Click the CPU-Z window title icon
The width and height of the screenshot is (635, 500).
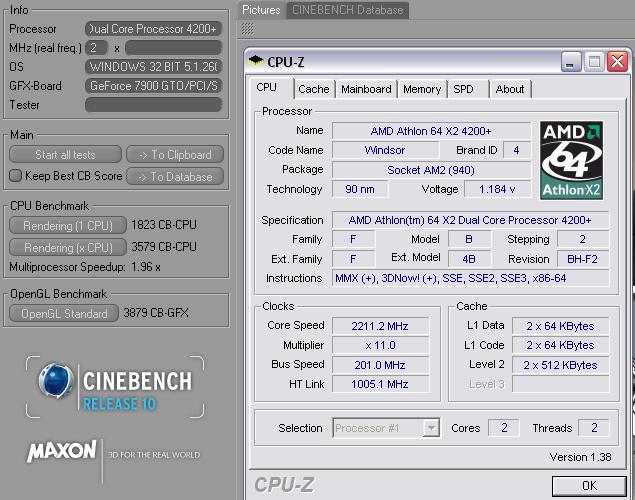256,61
